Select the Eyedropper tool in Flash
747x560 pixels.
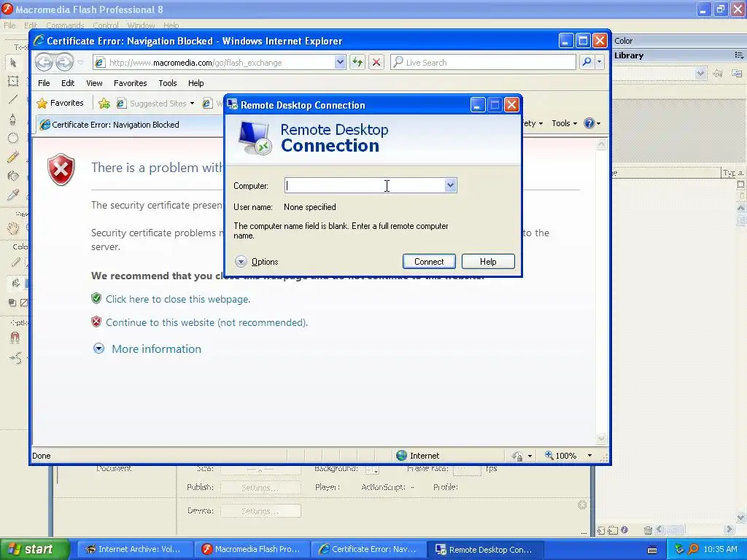tap(13, 194)
